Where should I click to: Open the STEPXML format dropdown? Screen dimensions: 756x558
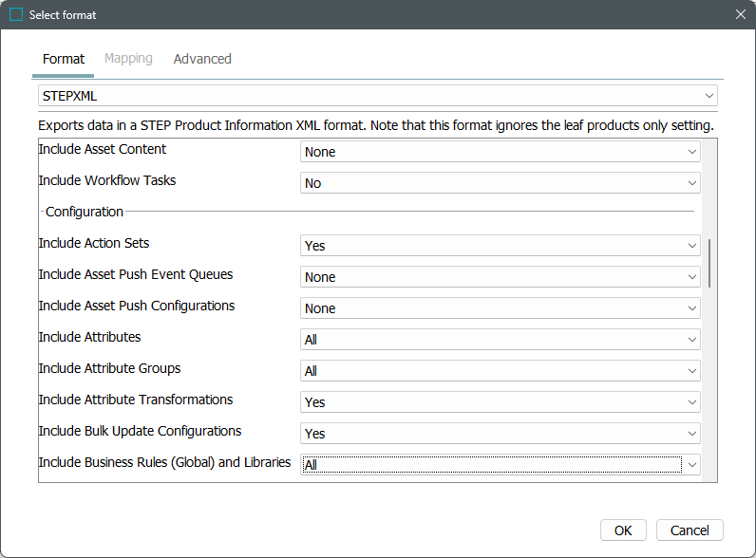(x=378, y=96)
